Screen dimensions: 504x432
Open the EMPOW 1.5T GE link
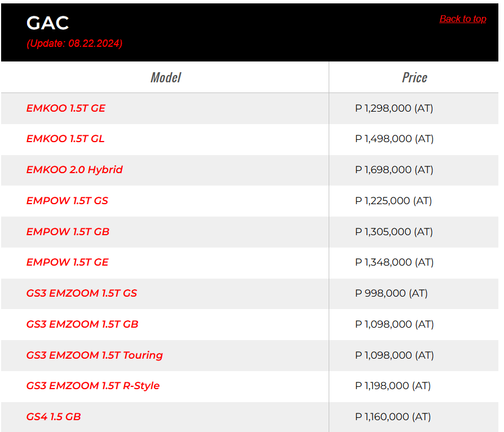pos(68,262)
